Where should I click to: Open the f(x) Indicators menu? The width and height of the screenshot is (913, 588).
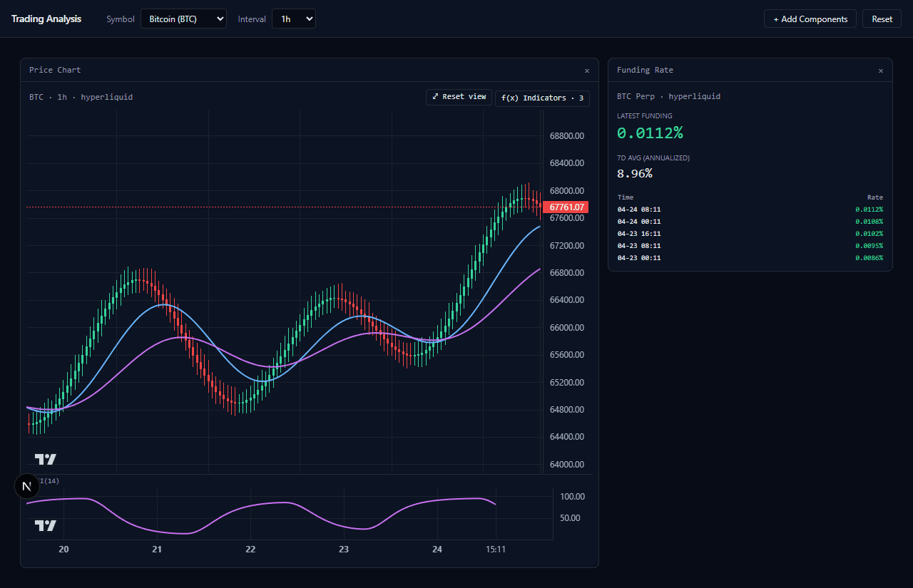click(542, 98)
